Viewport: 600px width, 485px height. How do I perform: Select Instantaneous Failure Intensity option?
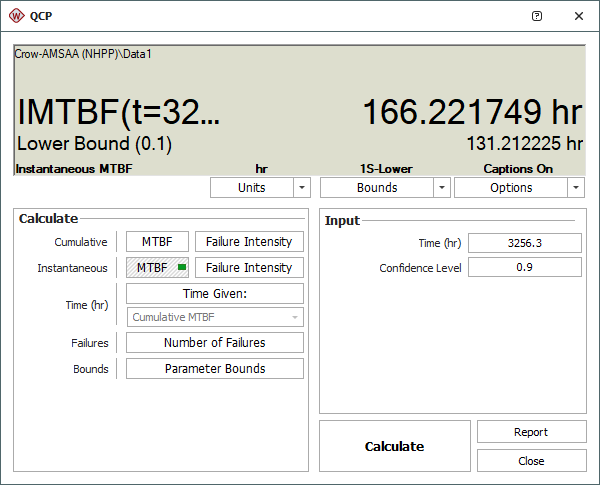(x=249, y=267)
